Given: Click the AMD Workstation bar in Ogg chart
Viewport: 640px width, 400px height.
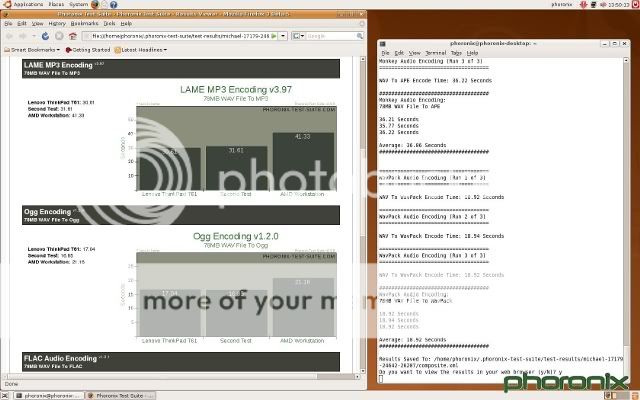Looking at the screenshot, I should (303, 307).
